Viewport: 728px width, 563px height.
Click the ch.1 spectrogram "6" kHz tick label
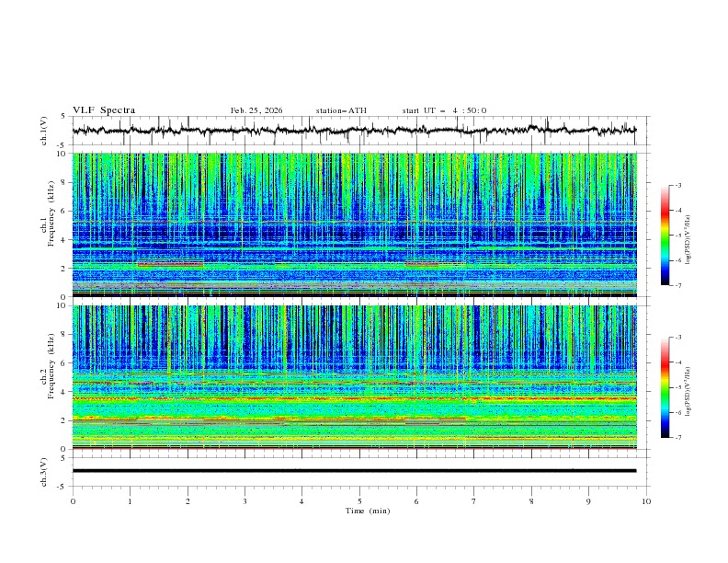tap(64, 212)
